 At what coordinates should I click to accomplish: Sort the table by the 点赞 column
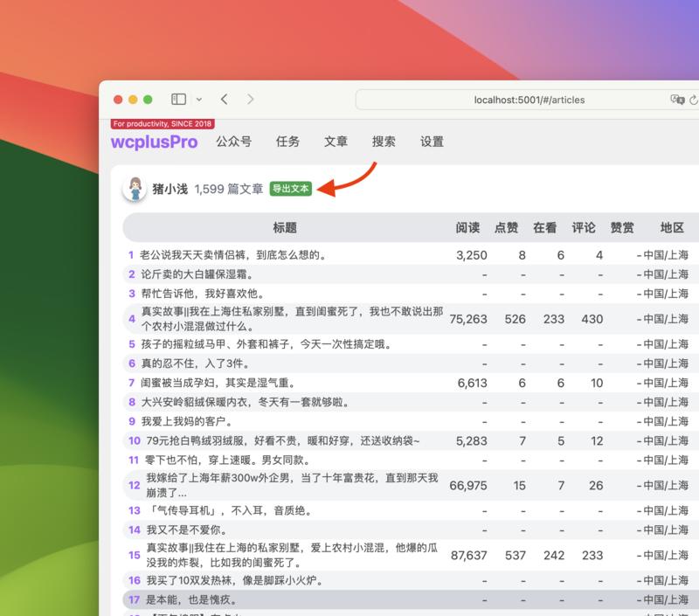508,227
